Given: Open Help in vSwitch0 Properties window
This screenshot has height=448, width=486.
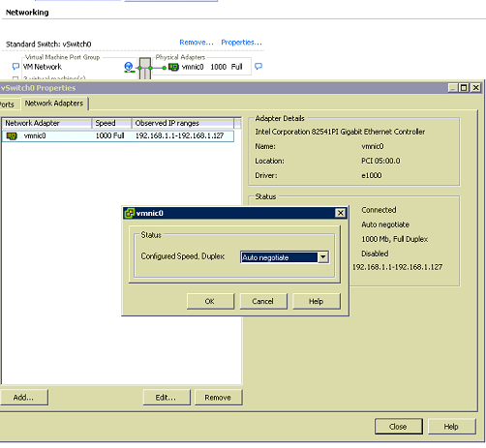Looking at the screenshot, I should 451,427.
